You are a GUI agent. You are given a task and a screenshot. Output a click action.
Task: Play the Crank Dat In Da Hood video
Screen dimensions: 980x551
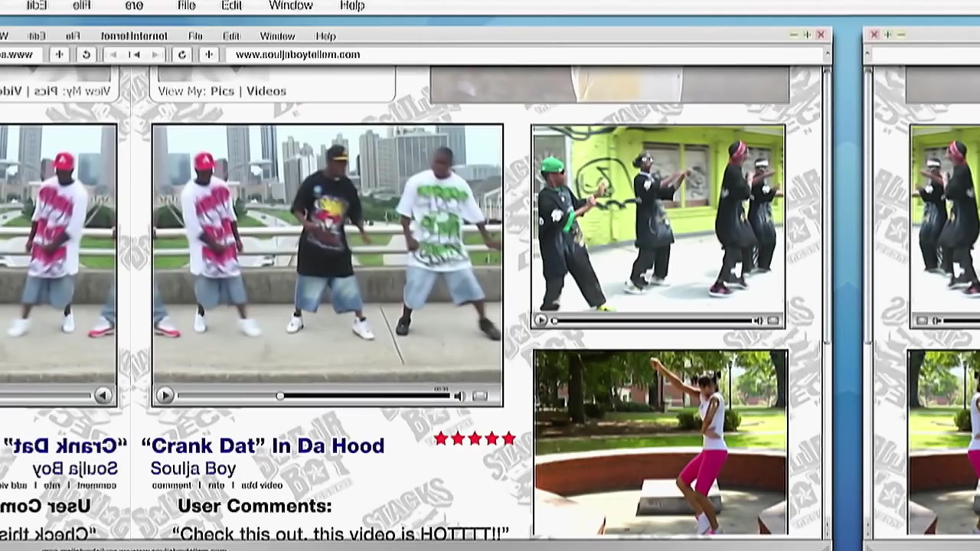[165, 396]
